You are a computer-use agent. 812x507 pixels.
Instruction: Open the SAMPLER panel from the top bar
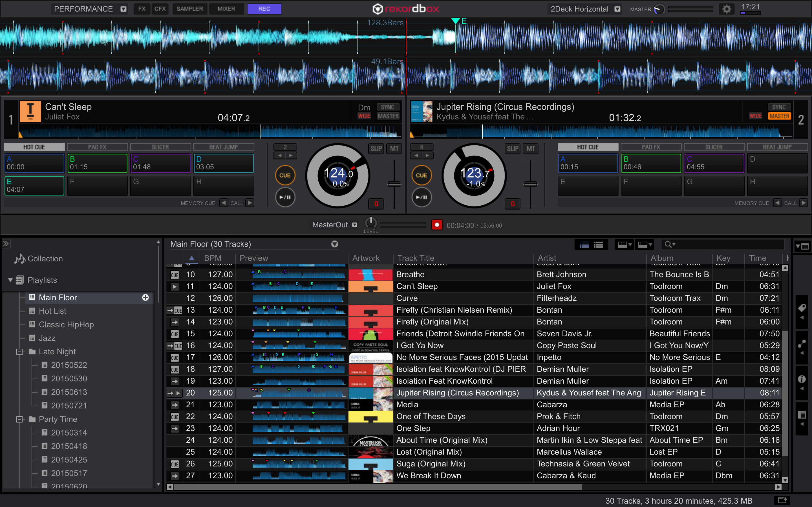[x=190, y=9]
